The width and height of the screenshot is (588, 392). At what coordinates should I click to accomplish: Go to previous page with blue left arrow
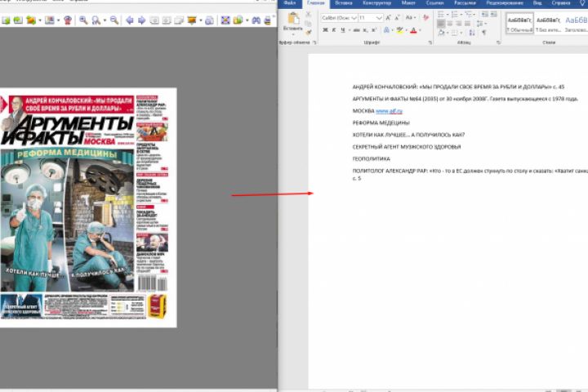129,20
